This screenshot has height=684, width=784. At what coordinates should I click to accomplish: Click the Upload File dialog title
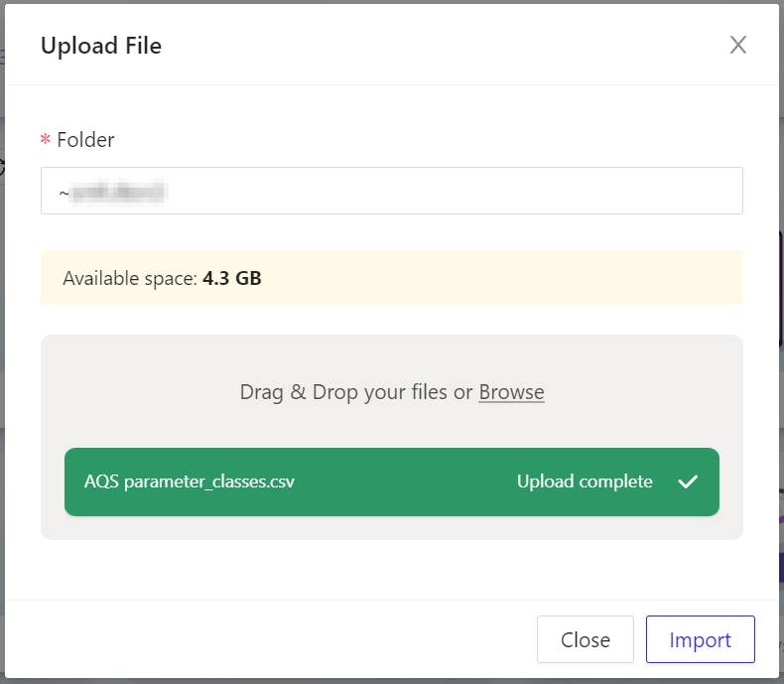tap(100, 46)
